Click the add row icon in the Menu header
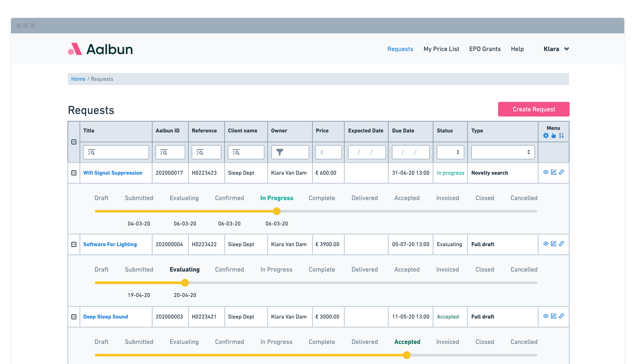Image resolution: width=635 pixels, height=364 pixels. click(x=546, y=136)
